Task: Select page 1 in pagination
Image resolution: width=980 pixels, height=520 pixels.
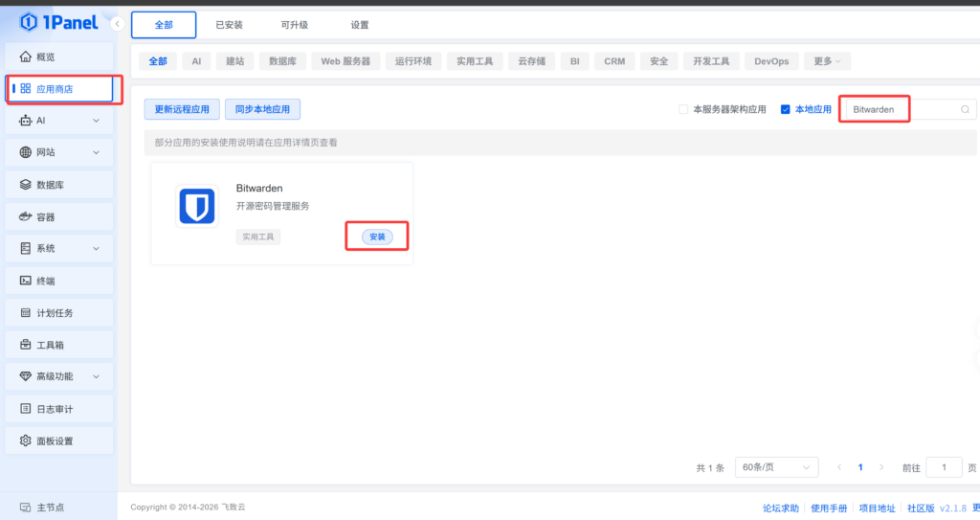Action: tap(860, 467)
